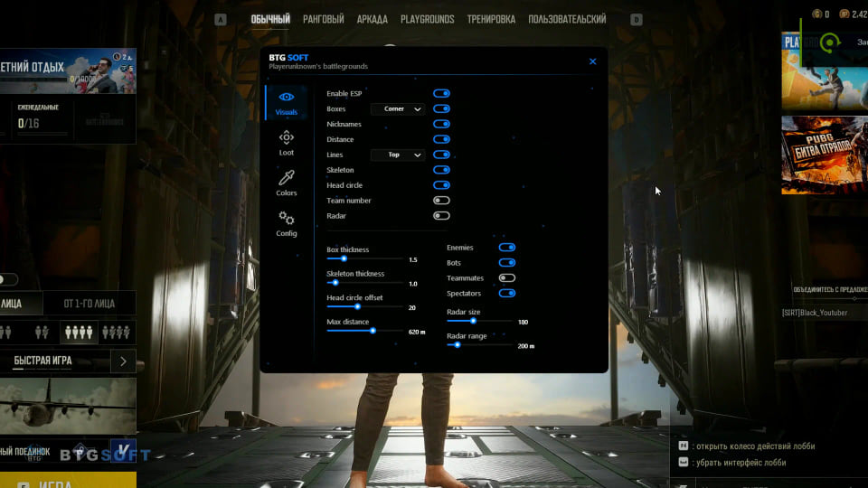The width and height of the screenshot is (868, 488).
Task: Enable the Radar switch
Action: tap(441, 216)
